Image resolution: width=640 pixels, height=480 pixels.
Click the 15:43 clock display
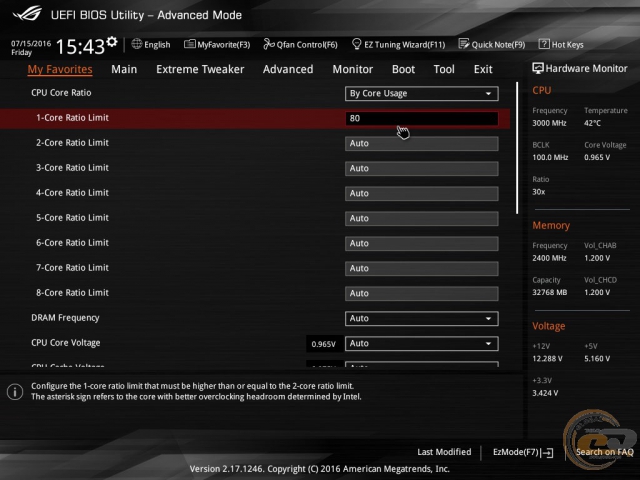[80, 47]
